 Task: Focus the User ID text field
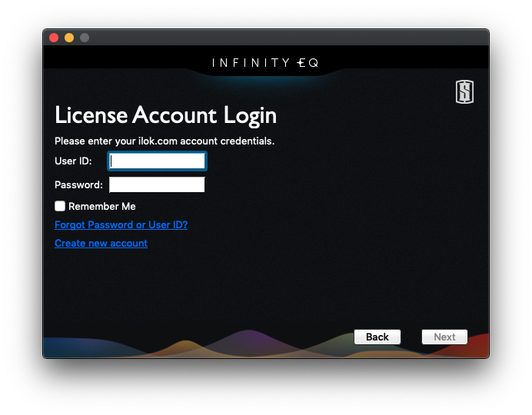(157, 161)
